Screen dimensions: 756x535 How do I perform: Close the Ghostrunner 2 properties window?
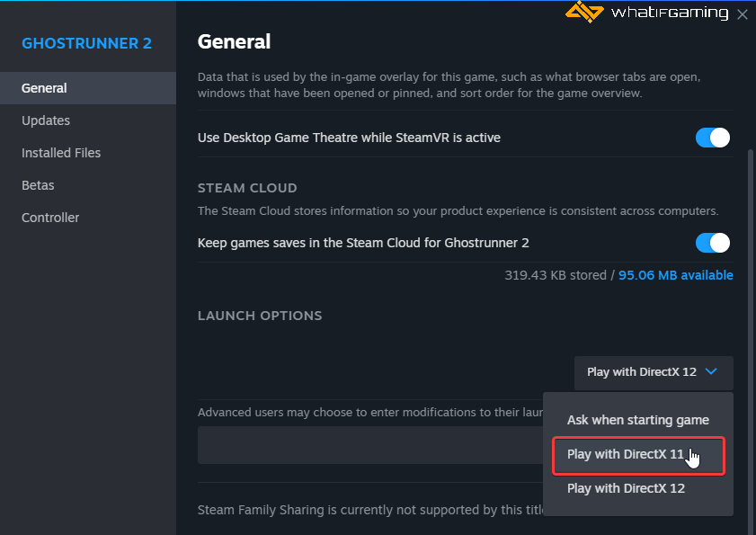[x=742, y=14]
